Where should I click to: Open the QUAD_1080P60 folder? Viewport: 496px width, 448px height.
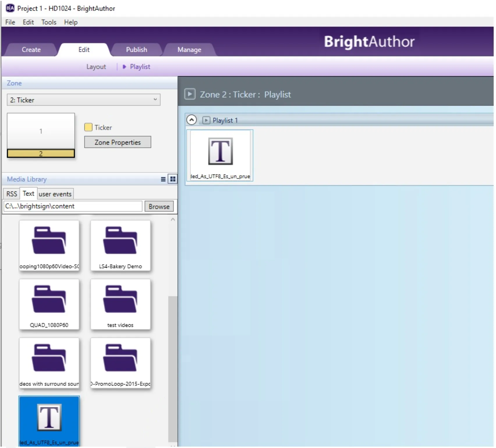coord(49,304)
